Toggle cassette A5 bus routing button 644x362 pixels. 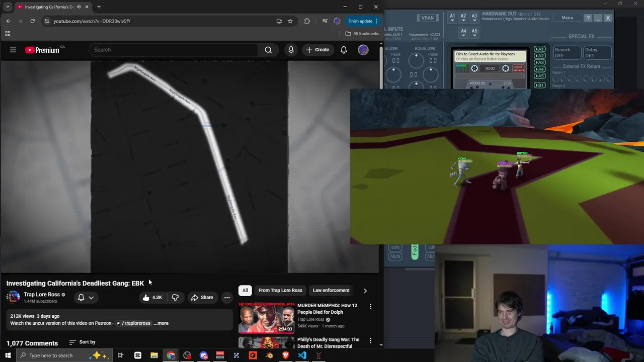click(539, 76)
